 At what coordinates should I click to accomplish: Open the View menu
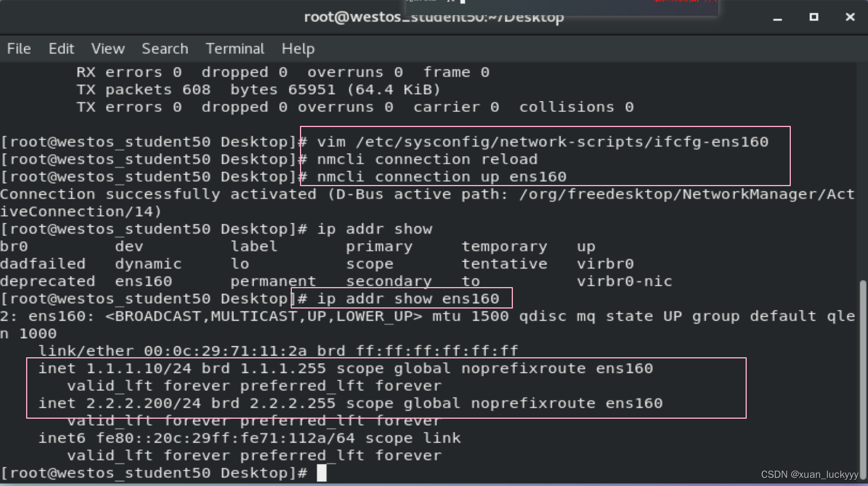pyautogui.click(x=107, y=49)
